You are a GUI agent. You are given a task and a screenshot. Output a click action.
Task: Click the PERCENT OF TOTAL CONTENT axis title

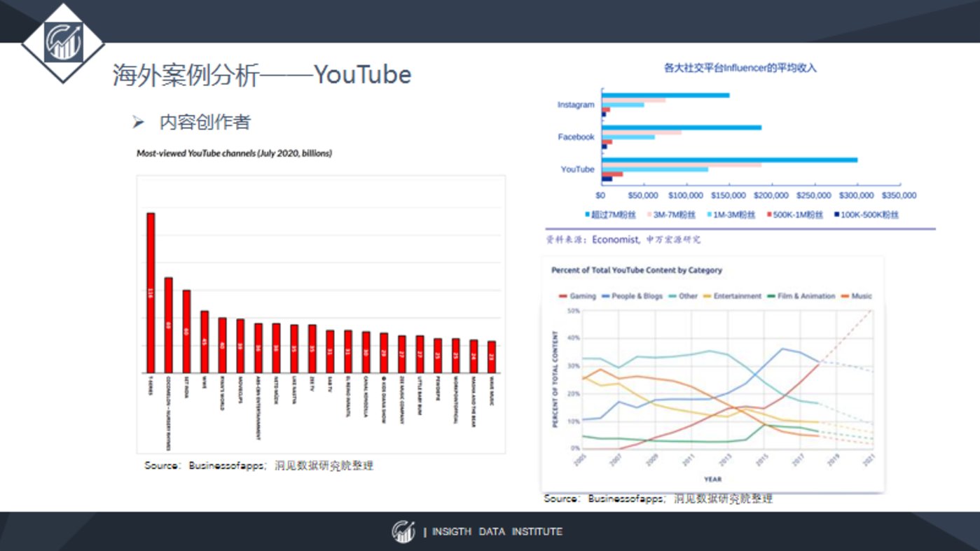(x=555, y=379)
